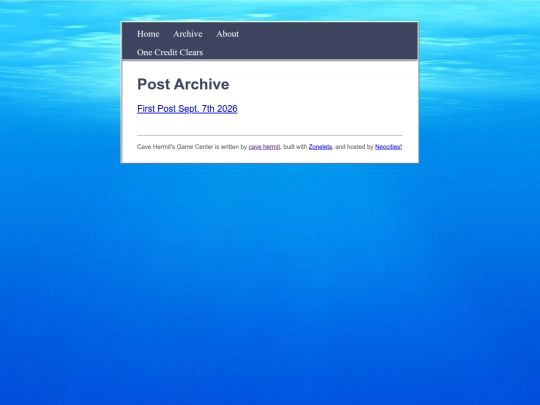The width and height of the screenshot is (540, 405).
Task: Open the Archive nav link
Action: [x=188, y=34]
